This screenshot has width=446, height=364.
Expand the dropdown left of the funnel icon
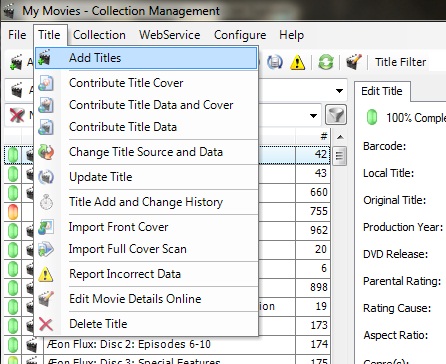[x=313, y=116]
